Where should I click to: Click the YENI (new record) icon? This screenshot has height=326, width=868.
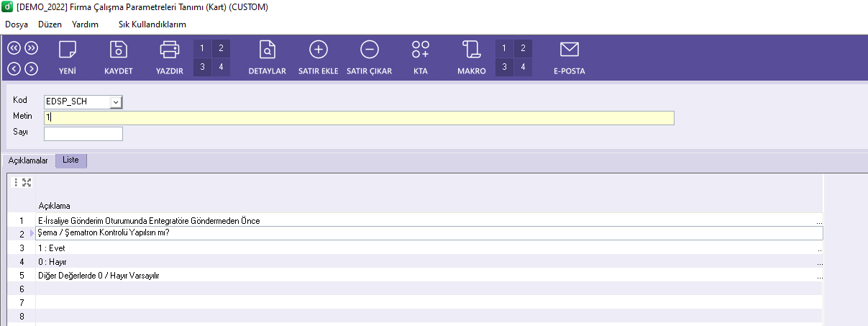68,50
